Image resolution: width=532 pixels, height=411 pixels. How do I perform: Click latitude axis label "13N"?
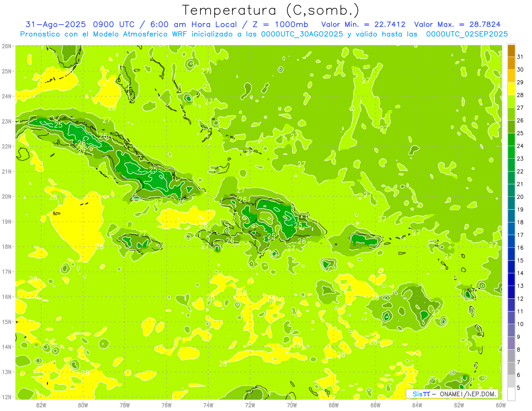click(x=7, y=372)
